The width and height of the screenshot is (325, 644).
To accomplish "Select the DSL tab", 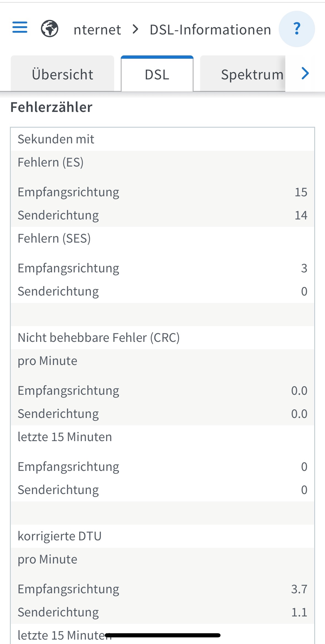I will coord(157,74).
